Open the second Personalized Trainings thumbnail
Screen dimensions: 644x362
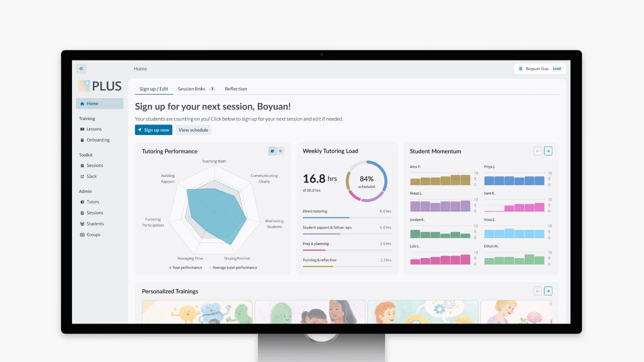[x=310, y=312]
